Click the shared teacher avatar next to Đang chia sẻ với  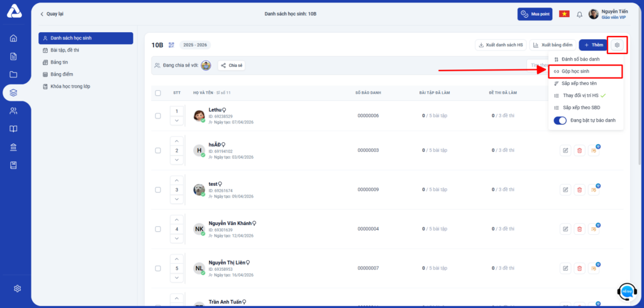(x=206, y=66)
